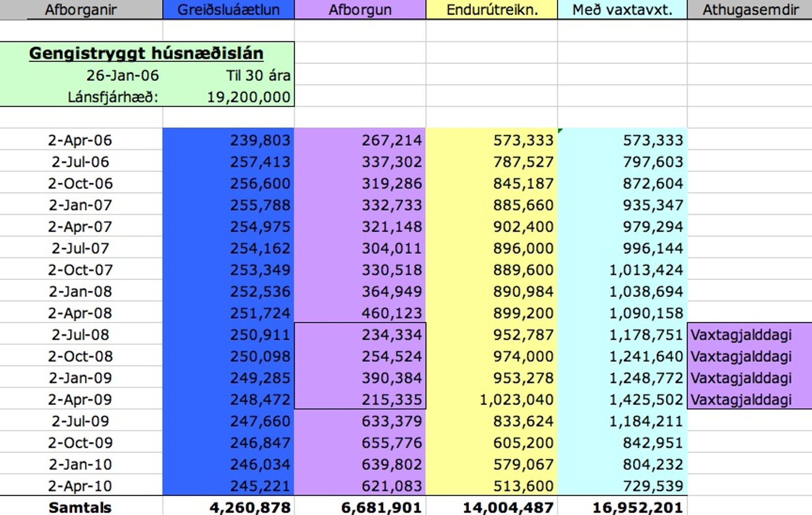Select the Afborgun column header
This screenshot has width=812, height=515.
[360, 10]
